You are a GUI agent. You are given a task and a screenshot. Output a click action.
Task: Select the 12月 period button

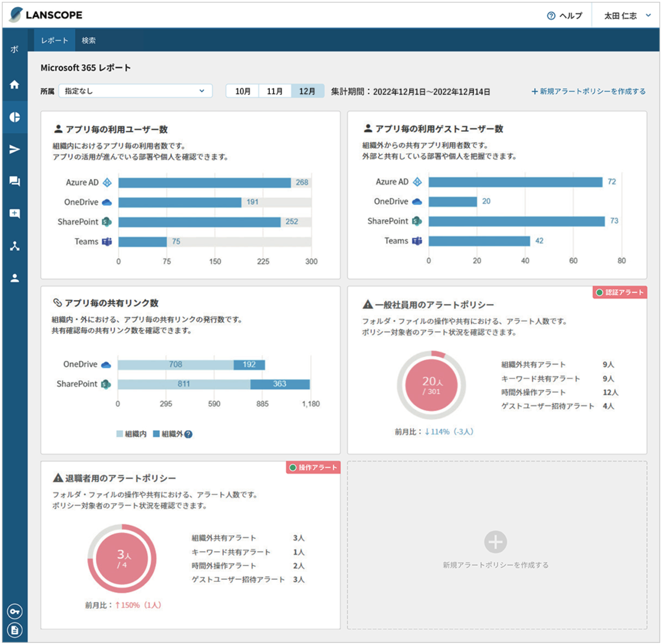(x=308, y=91)
